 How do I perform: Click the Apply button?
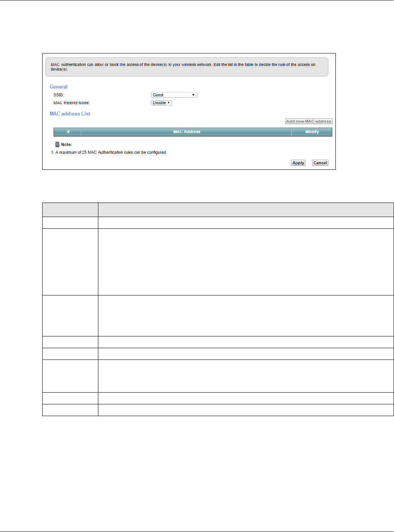[298, 163]
